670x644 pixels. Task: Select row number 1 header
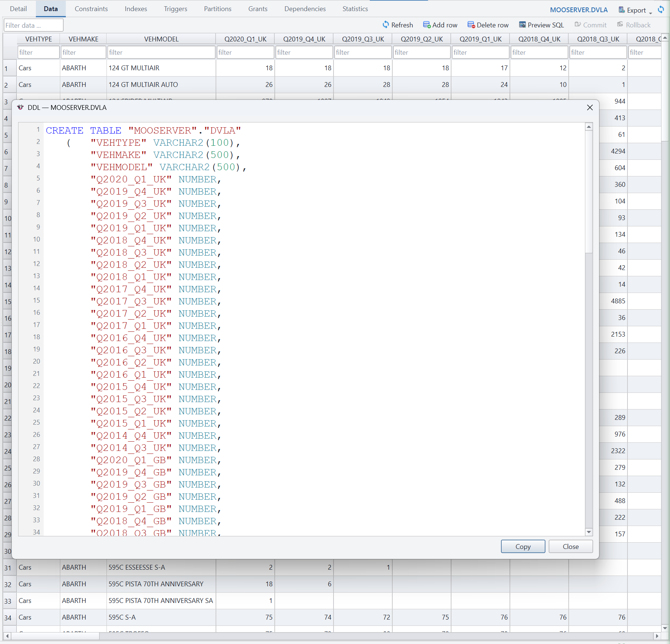click(10, 68)
